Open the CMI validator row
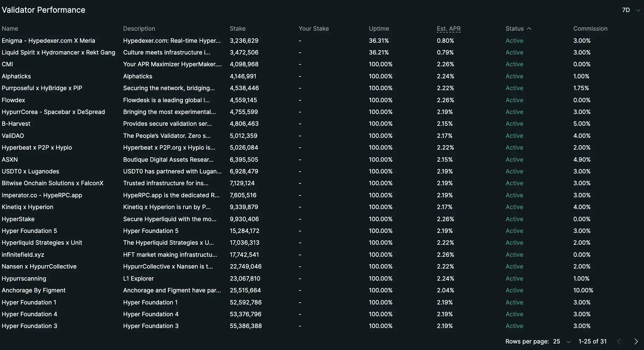This screenshot has width=644, height=350. pos(322,64)
